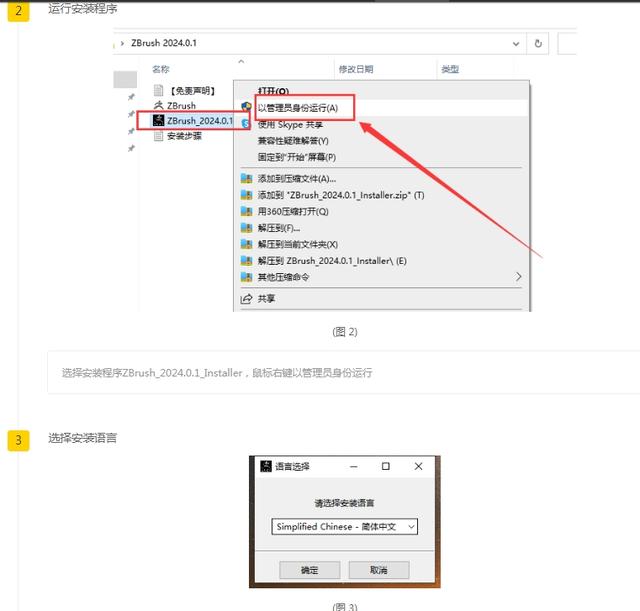Viewport: 640px width, 611px height.
Task: Click the archive icon beside 解压到(F)...
Action: click(x=246, y=228)
